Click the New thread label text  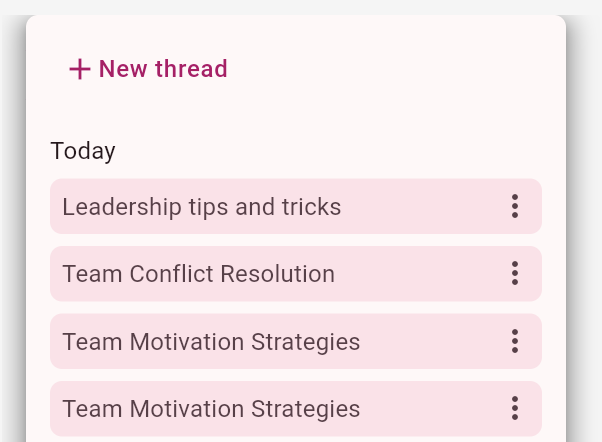point(163,69)
